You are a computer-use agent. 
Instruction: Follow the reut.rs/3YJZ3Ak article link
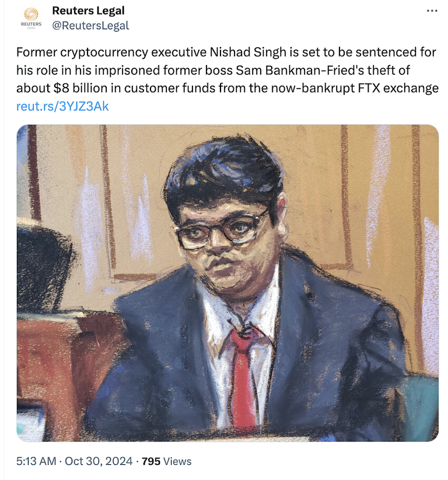[x=62, y=106]
